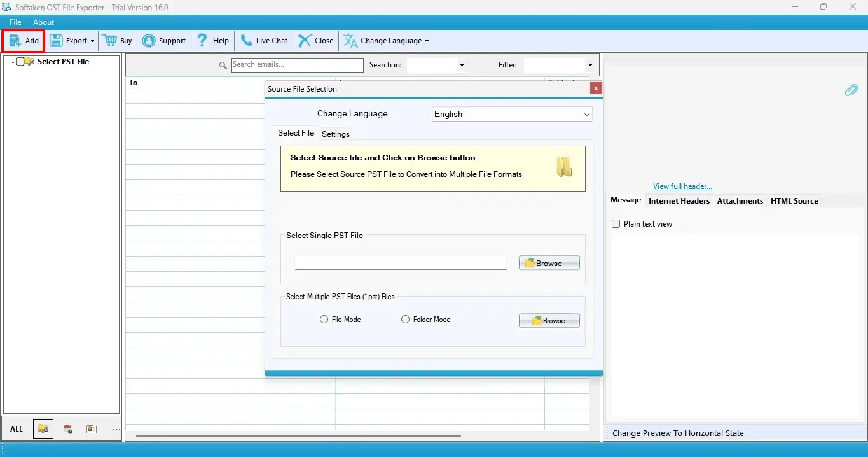
Task: Maximize or restore the application window
Action: [823, 7]
